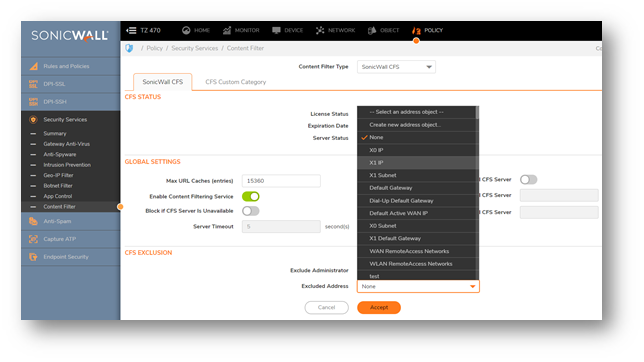Click the bottom CFS Server input field
644x362 pixels.
pyautogui.click(x=559, y=212)
